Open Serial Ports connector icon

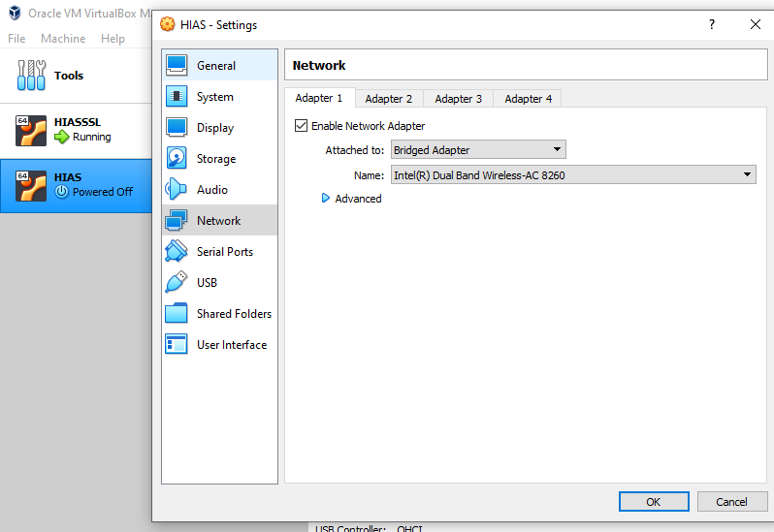tap(177, 251)
